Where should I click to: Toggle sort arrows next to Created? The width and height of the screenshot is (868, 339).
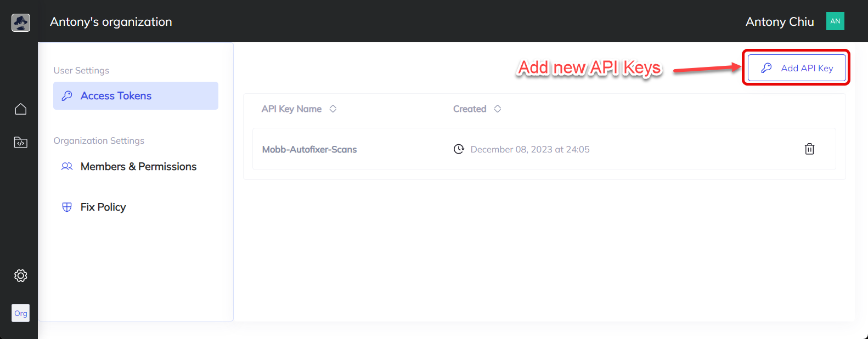(x=498, y=109)
